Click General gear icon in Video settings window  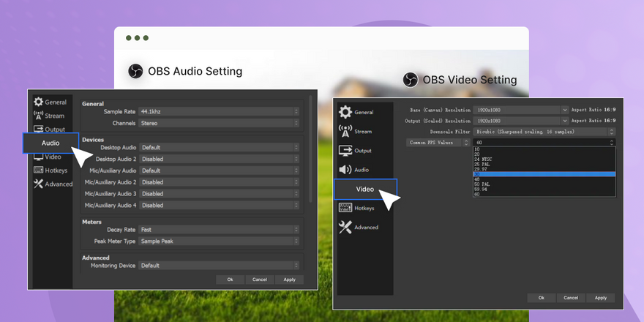pyautogui.click(x=345, y=112)
